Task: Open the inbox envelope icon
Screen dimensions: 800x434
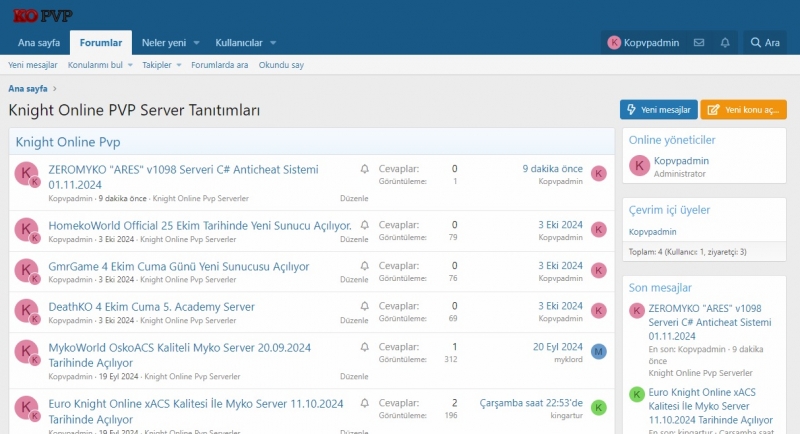Action: 699,43
